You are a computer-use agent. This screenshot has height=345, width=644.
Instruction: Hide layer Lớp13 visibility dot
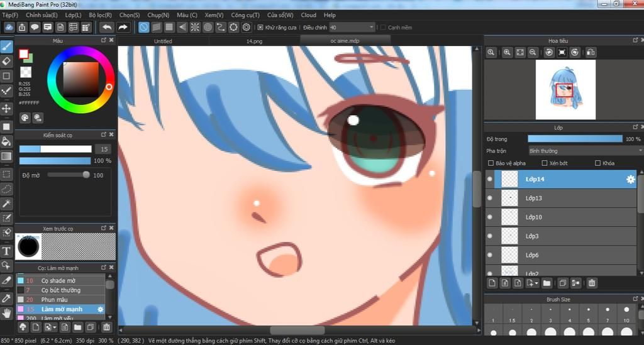click(x=489, y=198)
